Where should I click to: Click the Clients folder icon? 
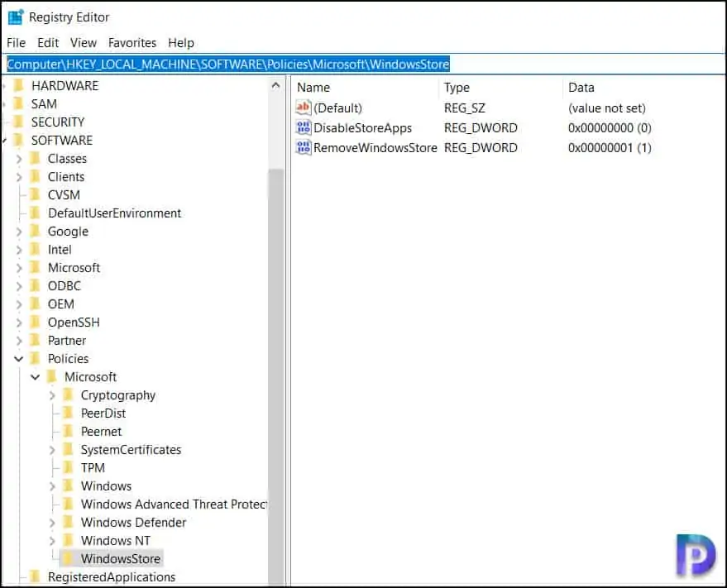pyautogui.click(x=36, y=176)
